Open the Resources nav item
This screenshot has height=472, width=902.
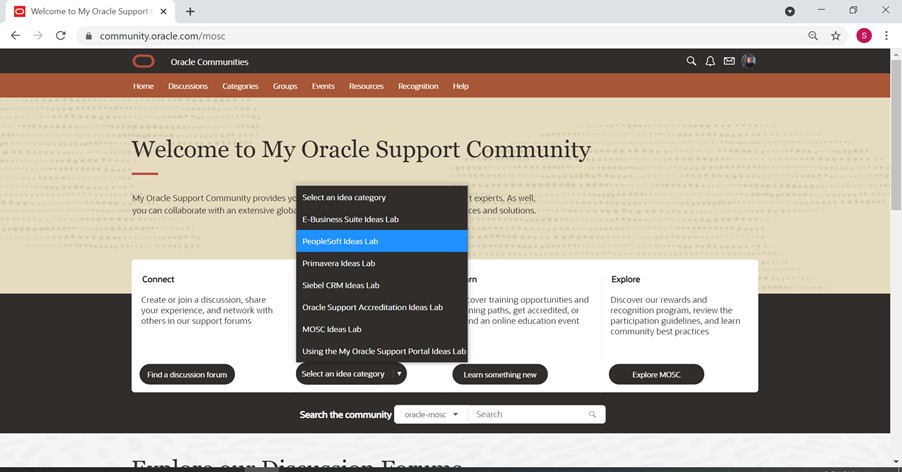tap(366, 86)
